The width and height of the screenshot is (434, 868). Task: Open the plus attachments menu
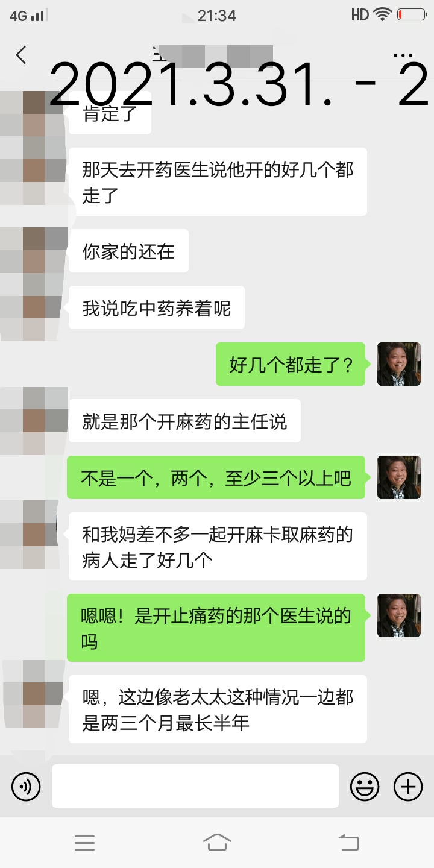point(408,787)
